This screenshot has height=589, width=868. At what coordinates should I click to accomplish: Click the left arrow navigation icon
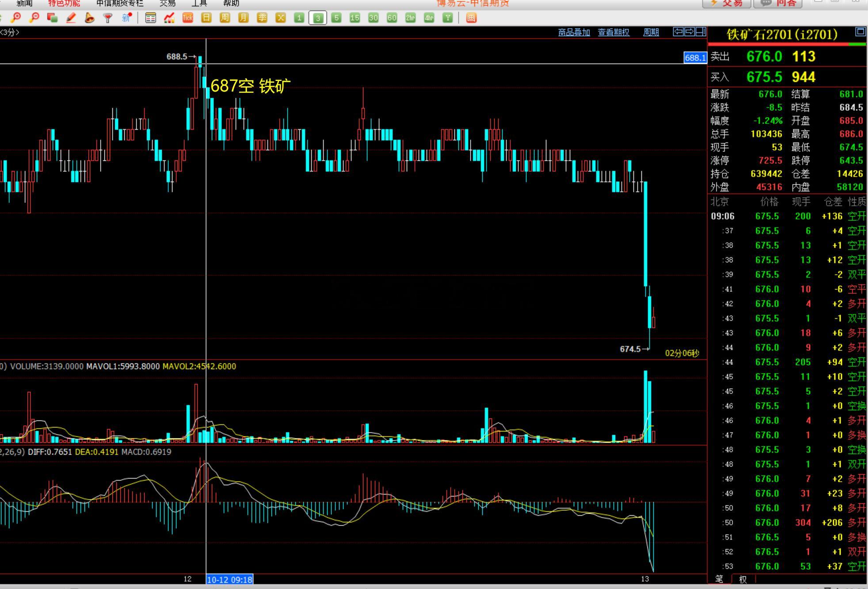(678, 32)
